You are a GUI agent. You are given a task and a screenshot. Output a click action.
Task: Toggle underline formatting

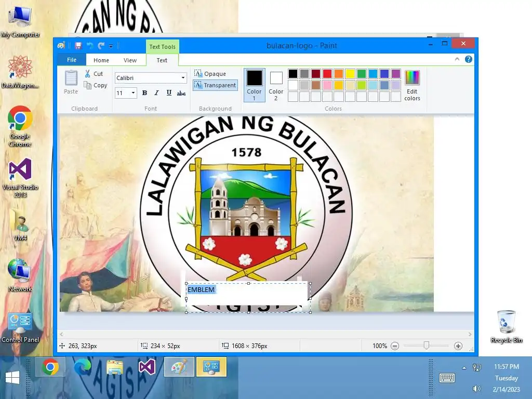[x=169, y=93]
